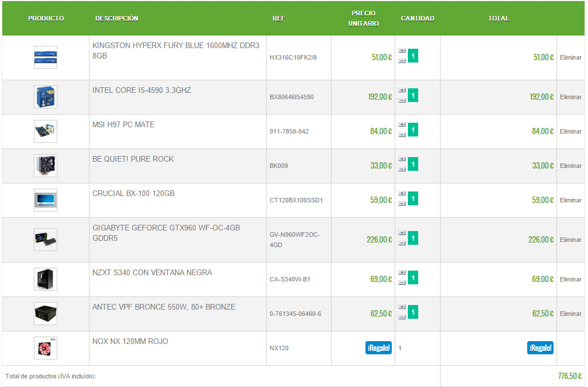Remove Be Quiet! Pure Rock with Eliminar
The height and width of the screenshot is (387, 588).
[x=570, y=166]
